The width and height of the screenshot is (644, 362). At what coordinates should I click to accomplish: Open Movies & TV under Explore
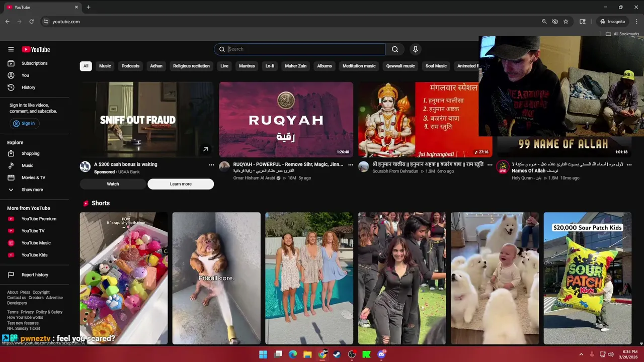[34, 177]
